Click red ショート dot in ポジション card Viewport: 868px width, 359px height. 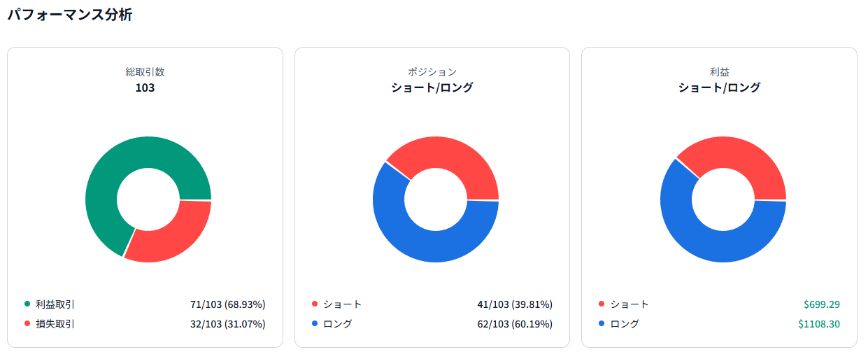pyautogui.click(x=315, y=304)
